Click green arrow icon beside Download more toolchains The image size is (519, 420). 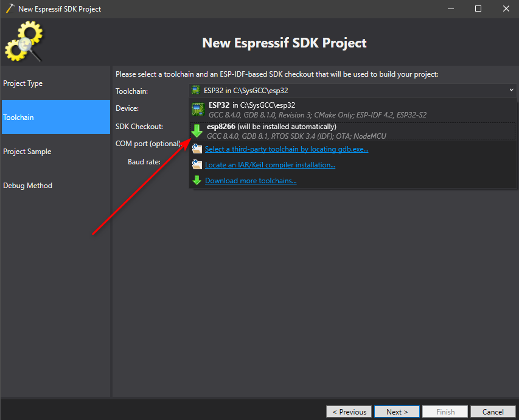[197, 181]
